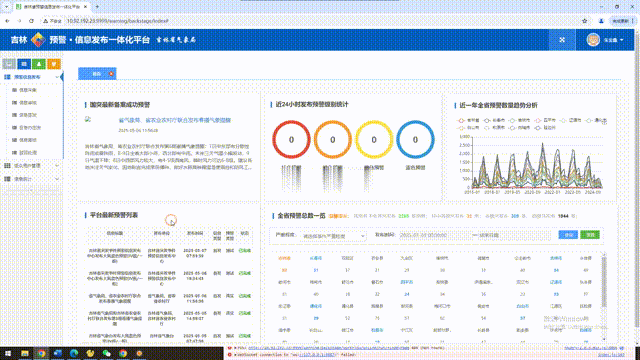Screen dimensions: 640x360
Task: Toggle the second legend series in the trend chart
Action: [x=494, y=120]
